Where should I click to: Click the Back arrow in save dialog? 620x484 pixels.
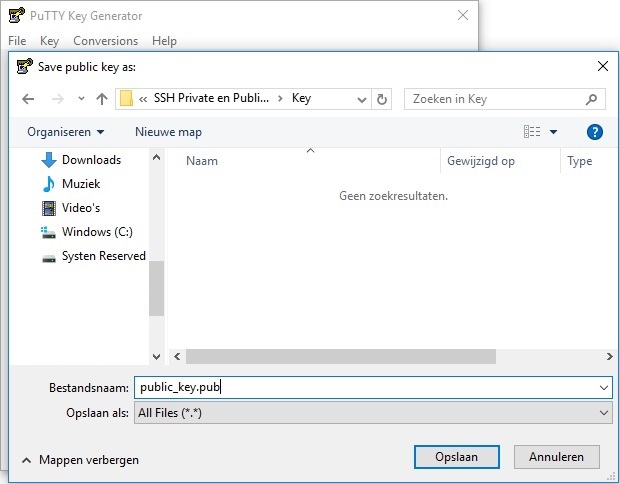[x=28, y=99]
